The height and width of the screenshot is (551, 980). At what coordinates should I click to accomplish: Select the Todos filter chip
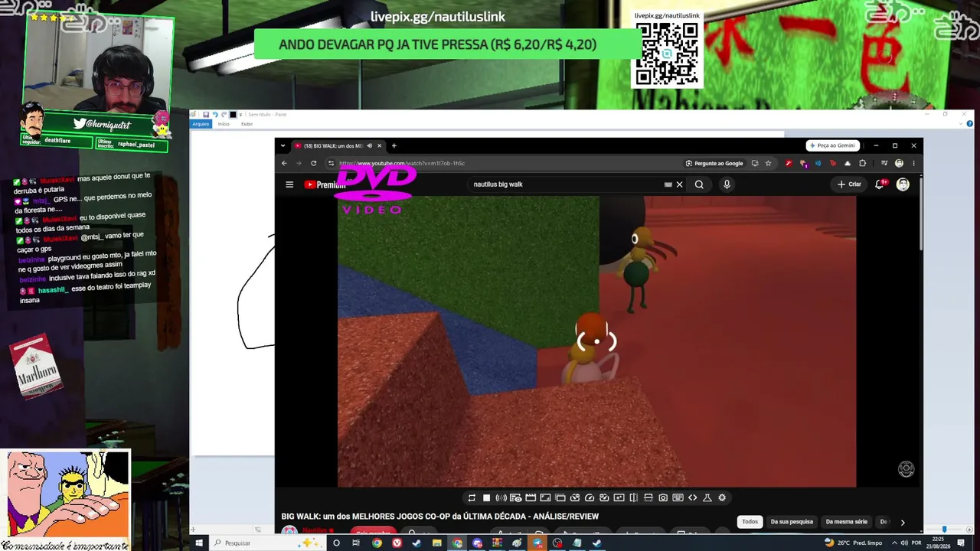click(750, 522)
